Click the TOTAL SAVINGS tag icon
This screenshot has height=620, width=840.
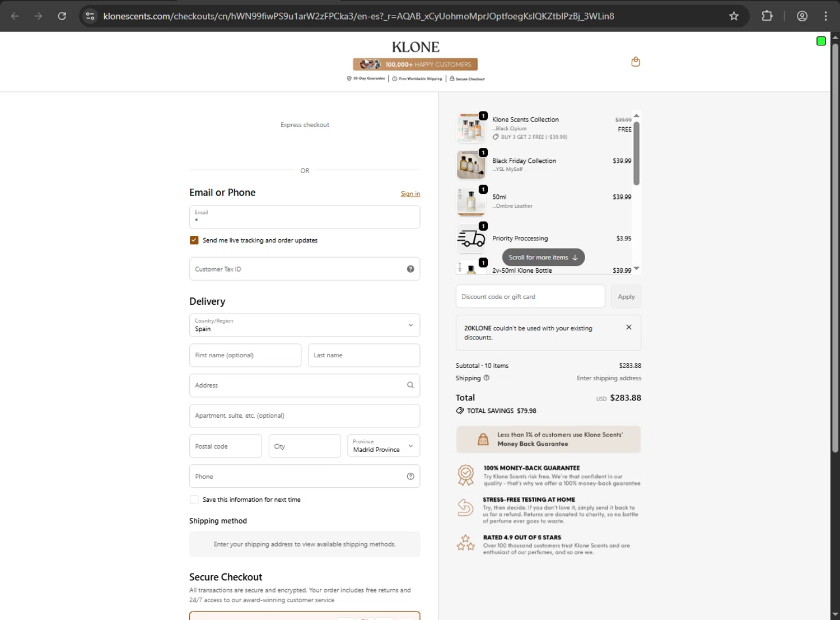pyautogui.click(x=460, y=411)
